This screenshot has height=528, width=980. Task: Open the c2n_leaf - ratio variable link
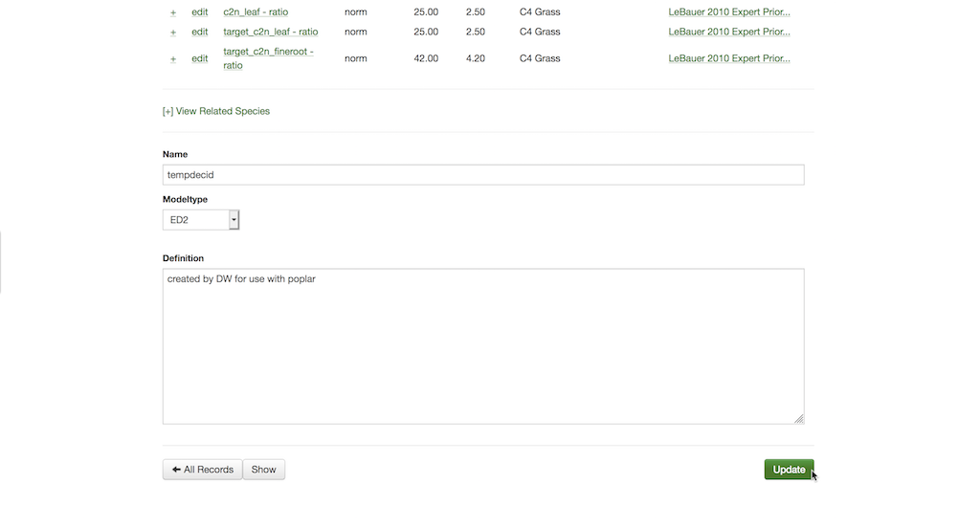coord(256,12)
